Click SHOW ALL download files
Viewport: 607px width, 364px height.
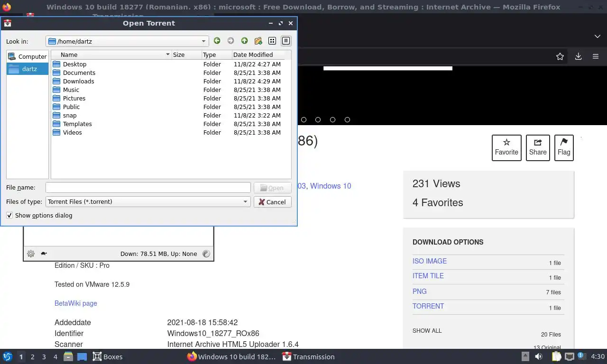pos(427,331)
